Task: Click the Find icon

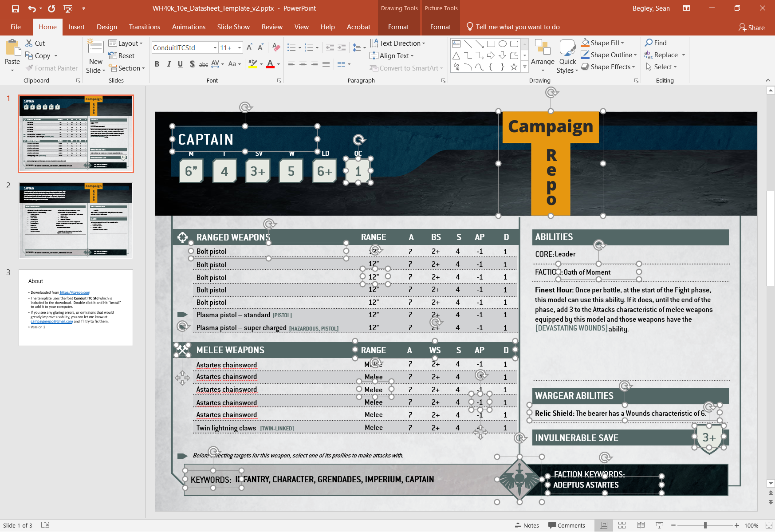Action: [x=657, y=43]
